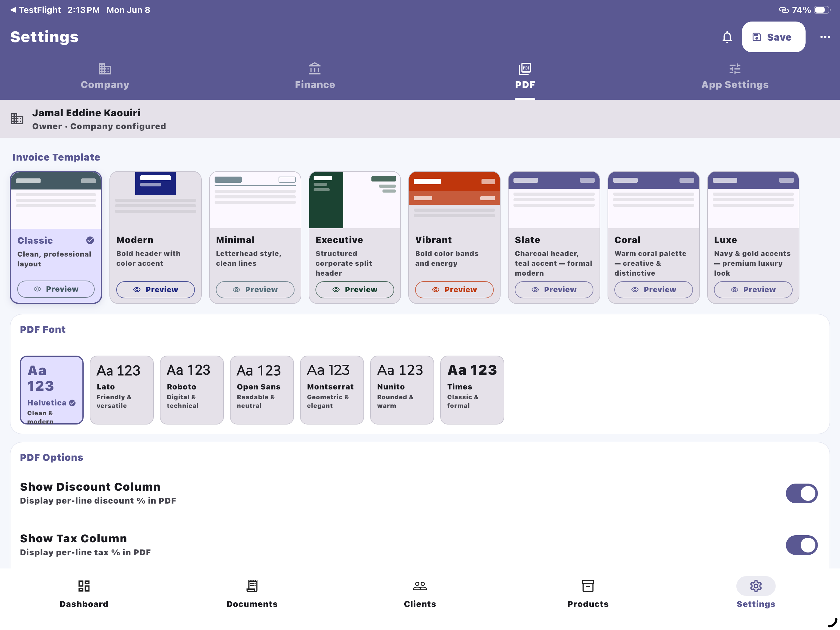Choose the Slate template thumbnail
This screenshot has width=840, height=630.
pyautogui.click(x=554, y=200)
